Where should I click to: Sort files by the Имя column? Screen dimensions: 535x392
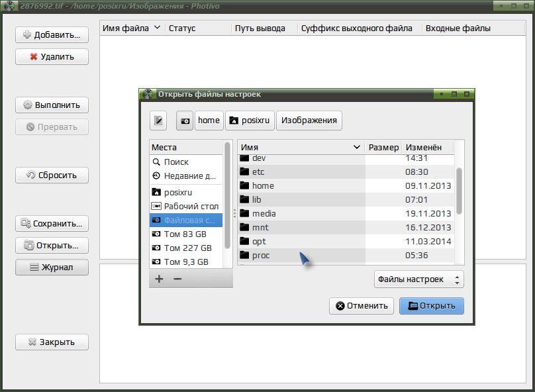301,148
